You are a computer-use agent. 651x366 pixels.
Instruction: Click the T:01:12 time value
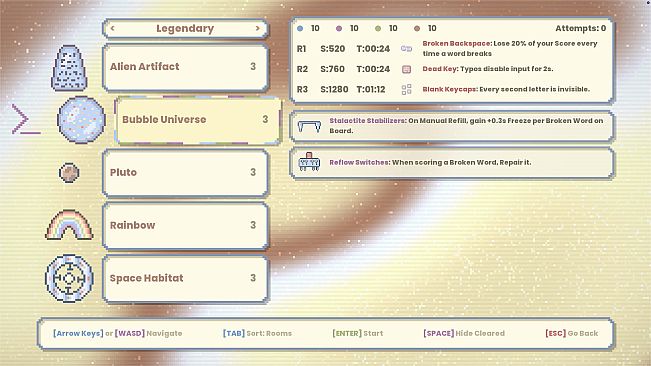371,89
